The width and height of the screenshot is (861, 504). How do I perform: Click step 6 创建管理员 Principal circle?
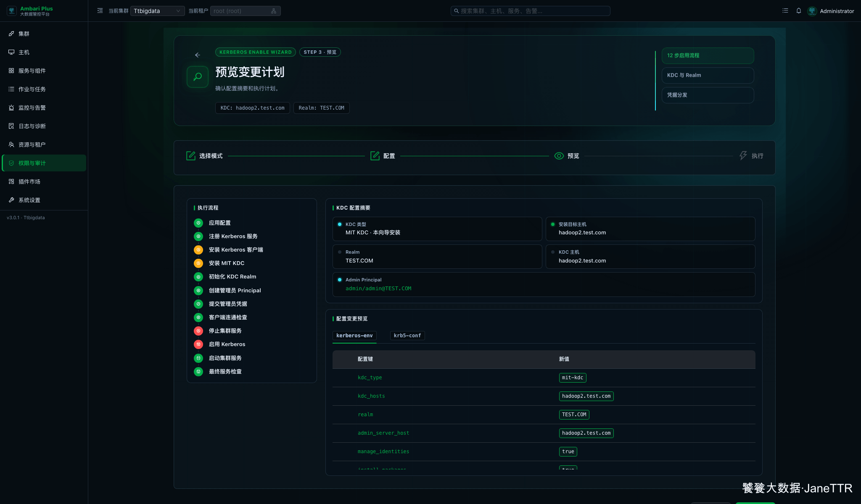(x=198, y=291)
